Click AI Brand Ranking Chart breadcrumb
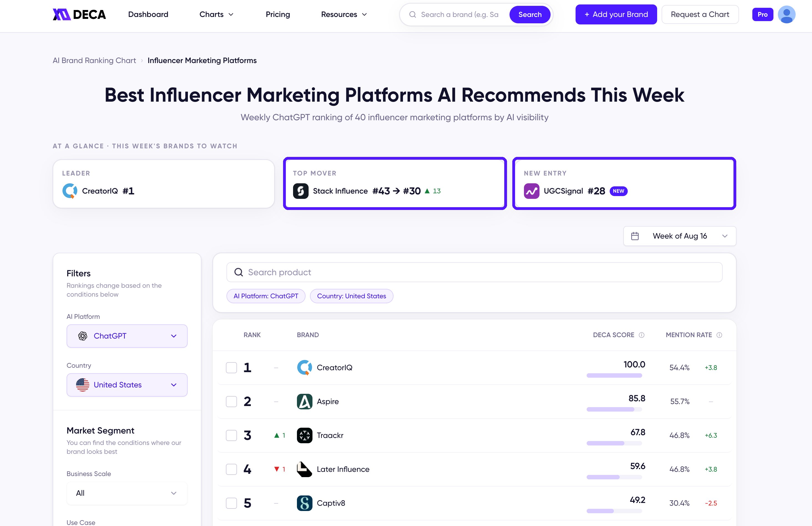Screen dimensions: 812x526 click(x=94, y=61)
